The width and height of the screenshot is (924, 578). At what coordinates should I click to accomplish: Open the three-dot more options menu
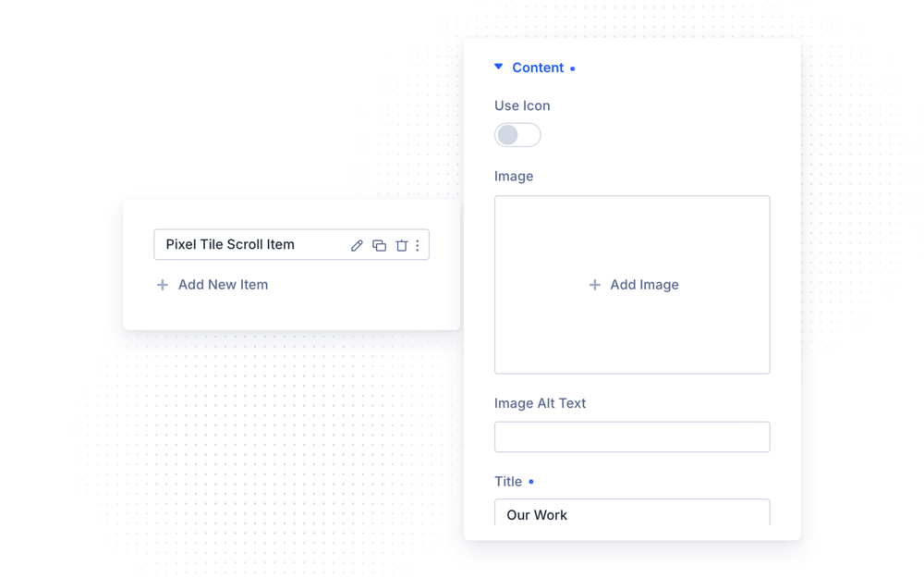[x=418, y=245]
